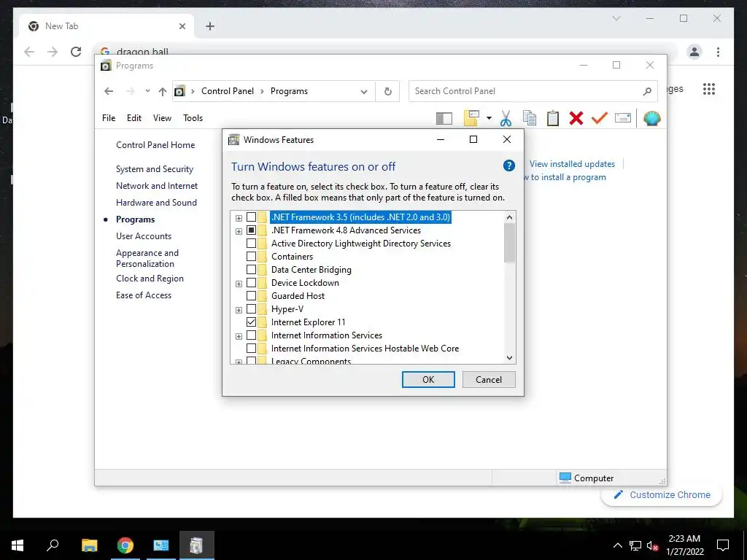
Task: Click the help question mark in Windows Features
Action: [x=508, y=166]
